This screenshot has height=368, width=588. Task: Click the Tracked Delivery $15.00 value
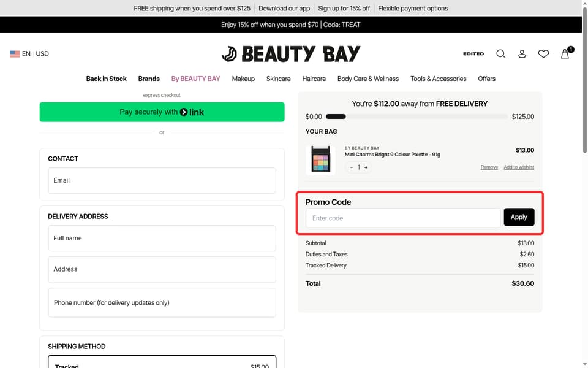pyautogui.click(x=526, y=266)
